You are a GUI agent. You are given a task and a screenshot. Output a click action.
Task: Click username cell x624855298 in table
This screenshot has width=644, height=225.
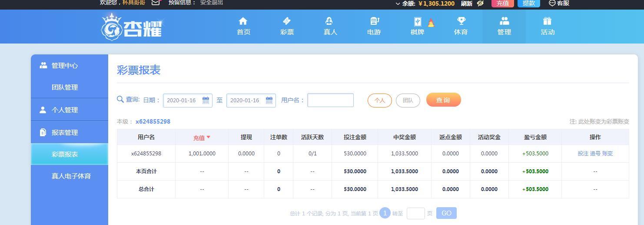(x=146, y=154)
